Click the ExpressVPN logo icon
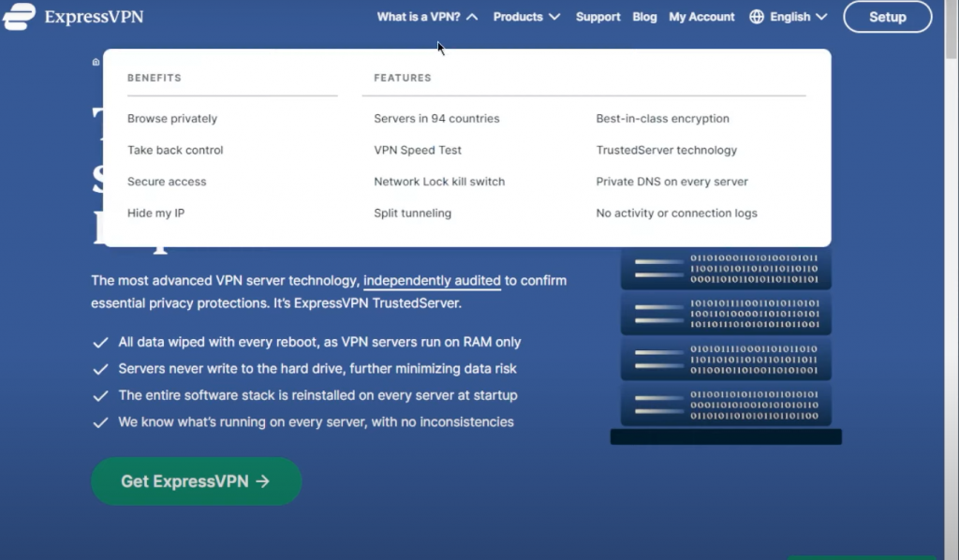The height and width of the screenshot is (560, 959). [x=19, y=17]
